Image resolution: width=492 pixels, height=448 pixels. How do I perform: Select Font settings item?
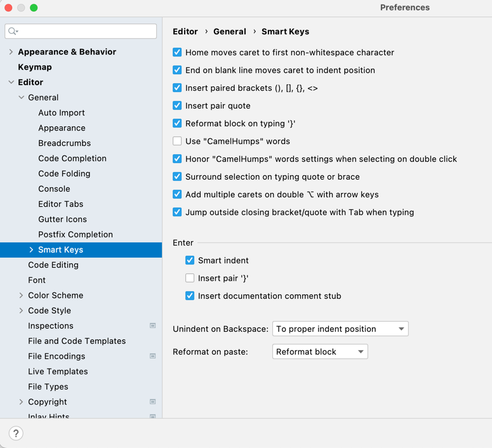[x=37, y=280]
